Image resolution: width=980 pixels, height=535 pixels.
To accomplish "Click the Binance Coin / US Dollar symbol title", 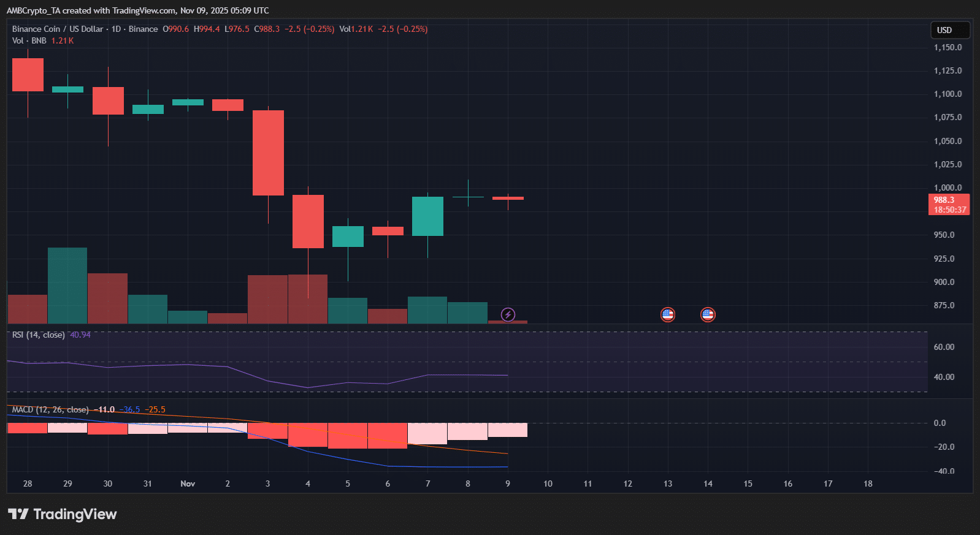I will [x=58, y=29].
